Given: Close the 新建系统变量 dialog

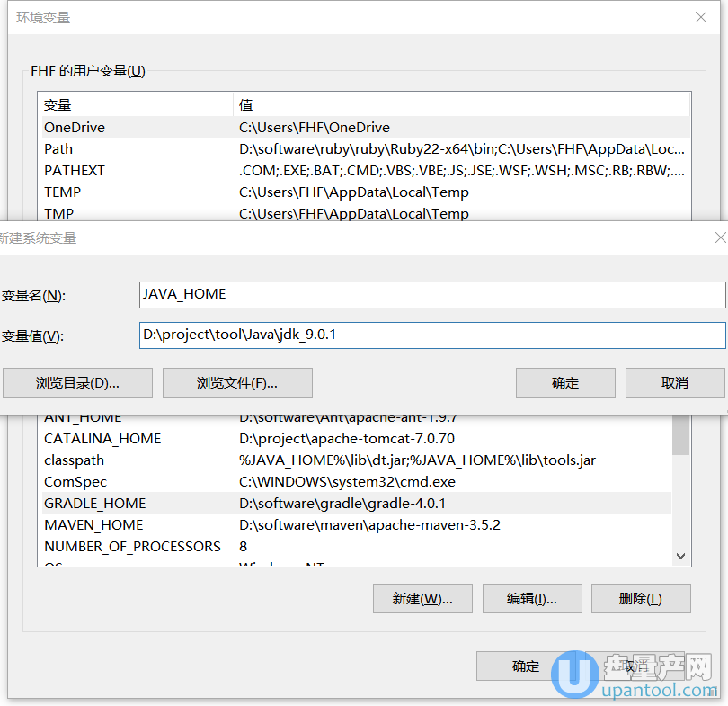Looking at the screenshot, I should coord(720,237).
